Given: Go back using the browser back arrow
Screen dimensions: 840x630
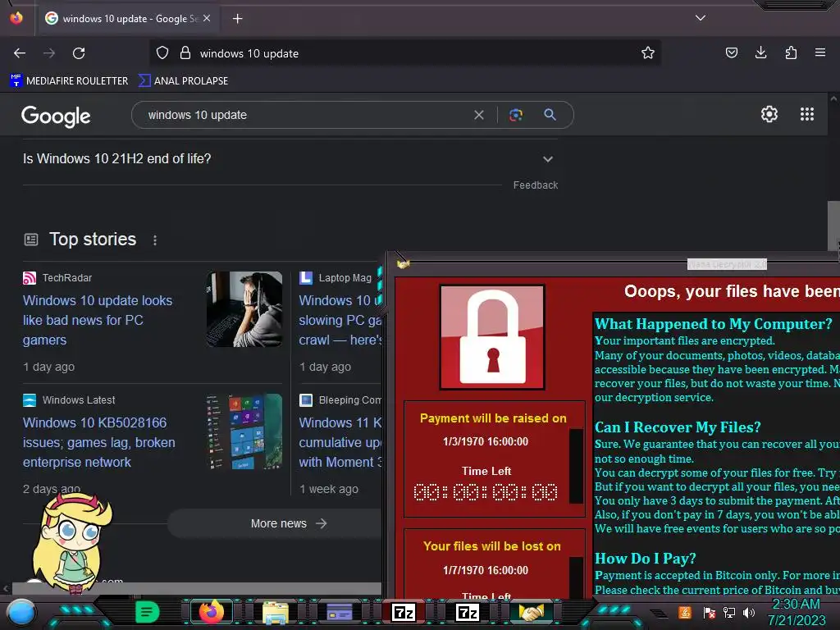Looking at the screenshot, I should coord(20,53).
